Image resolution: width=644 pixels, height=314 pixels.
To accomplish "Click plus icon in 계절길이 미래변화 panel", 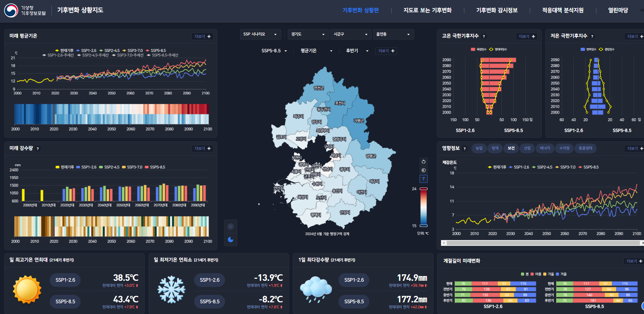I will [x=641, y=261].
